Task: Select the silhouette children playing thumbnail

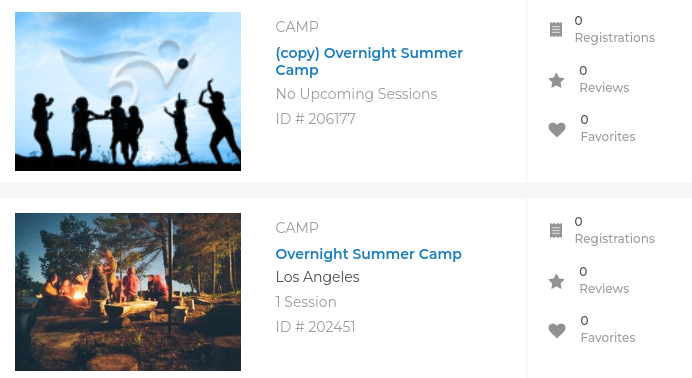Action: [128, 91]
